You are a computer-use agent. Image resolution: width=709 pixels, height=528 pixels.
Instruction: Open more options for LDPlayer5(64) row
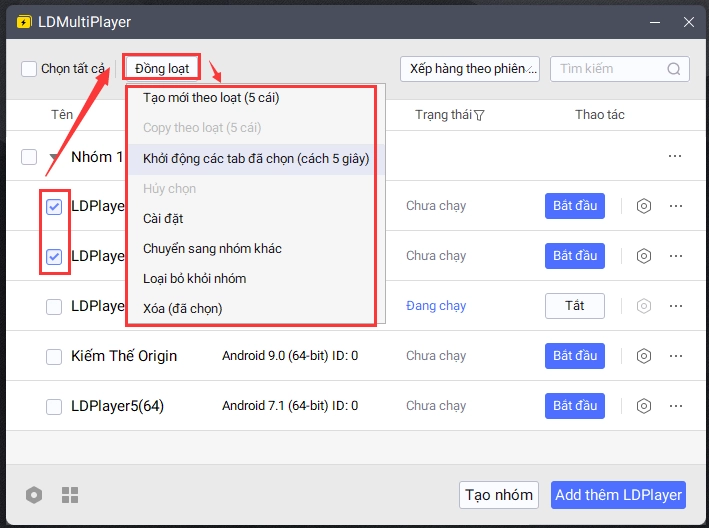pos(676,406)
